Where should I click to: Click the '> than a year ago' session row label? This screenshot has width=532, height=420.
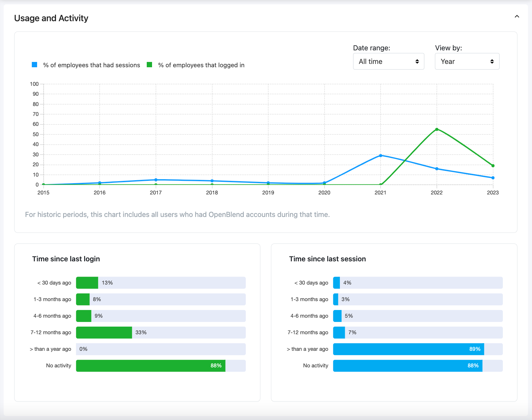pos(307,349)
